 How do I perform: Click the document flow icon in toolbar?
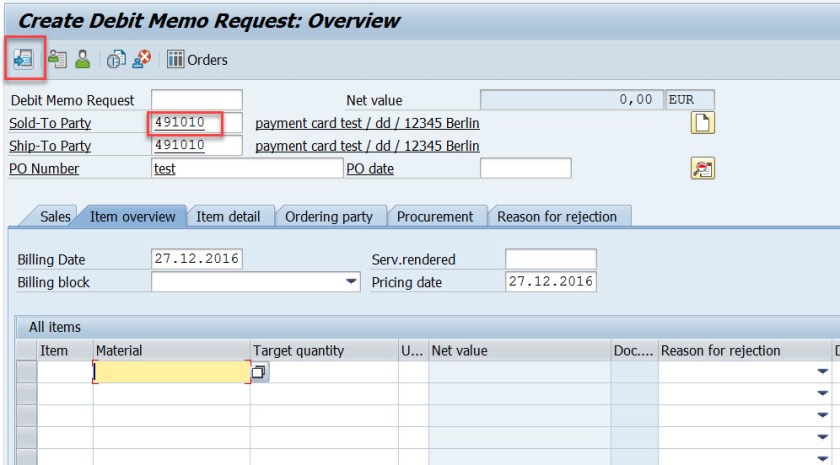[22, 60]
